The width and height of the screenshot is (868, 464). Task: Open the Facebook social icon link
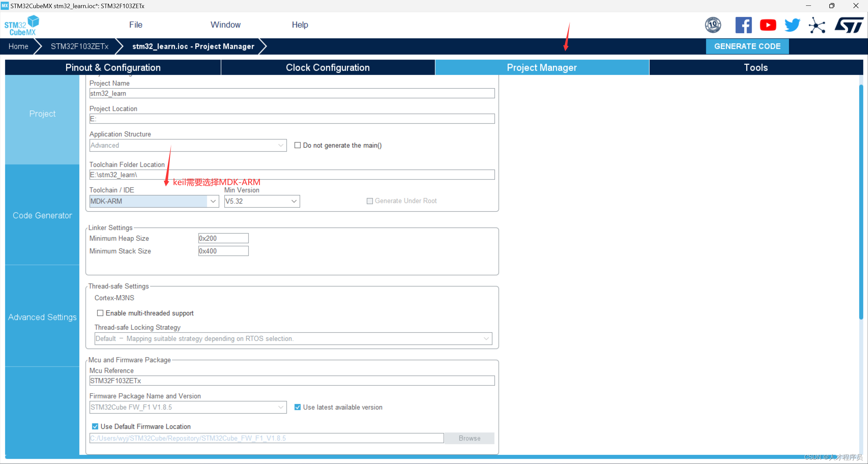743,25
